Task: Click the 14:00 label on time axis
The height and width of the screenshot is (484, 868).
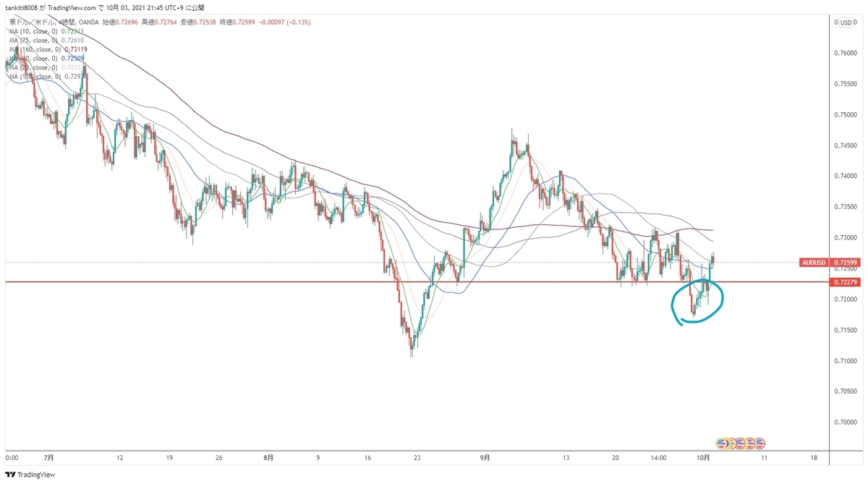Action: (x=658, y=457)
